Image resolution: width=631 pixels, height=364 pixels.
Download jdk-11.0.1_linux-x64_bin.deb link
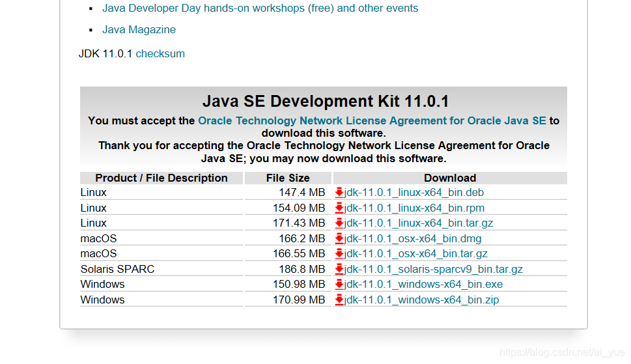point(414,193)
